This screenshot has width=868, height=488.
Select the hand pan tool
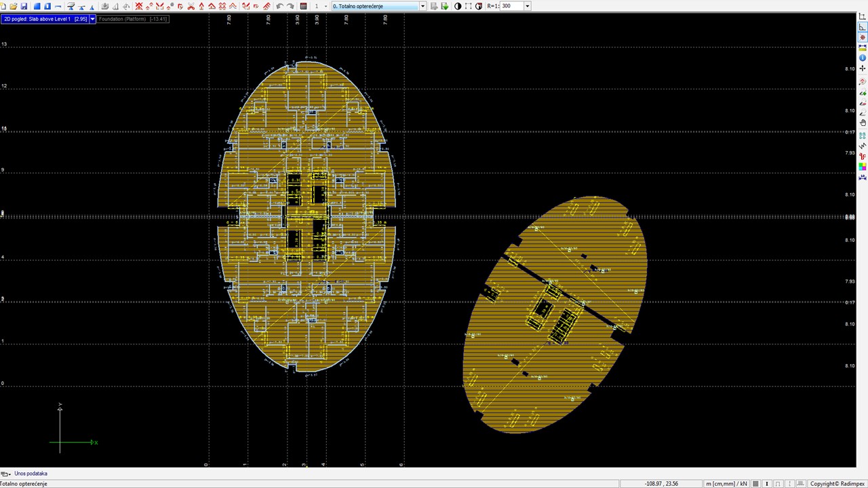[863, 123]
